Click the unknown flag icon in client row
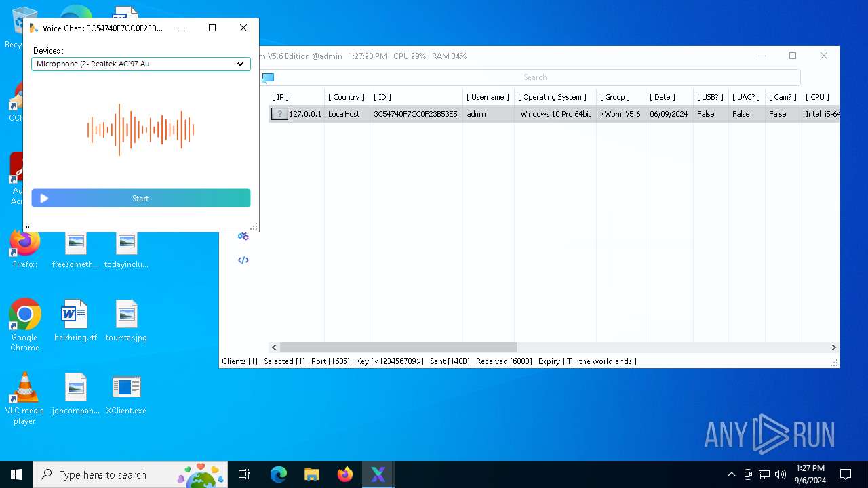 coord(279,114)
